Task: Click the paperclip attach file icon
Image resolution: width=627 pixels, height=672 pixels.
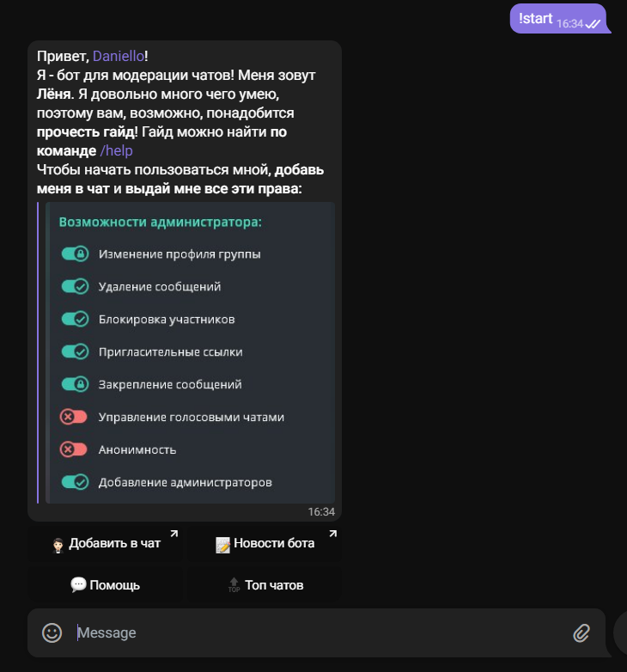Action: coord(581,633)
